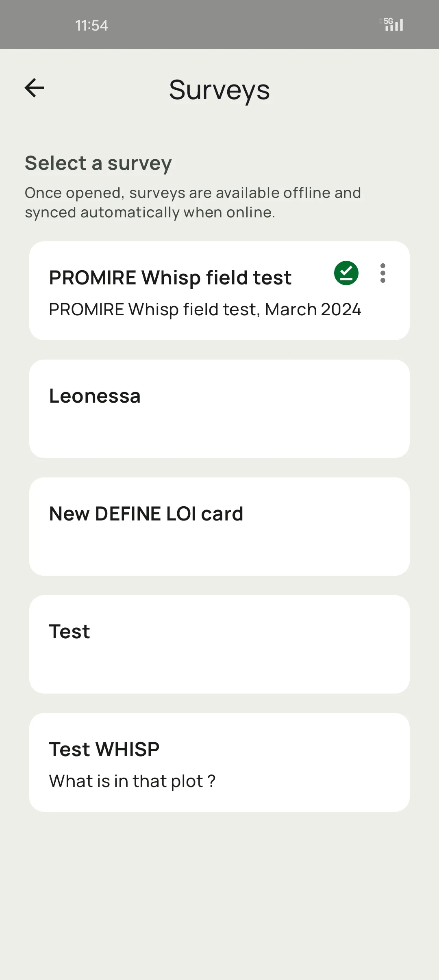Tap empty background below Test WHISP card

(219, 894)
